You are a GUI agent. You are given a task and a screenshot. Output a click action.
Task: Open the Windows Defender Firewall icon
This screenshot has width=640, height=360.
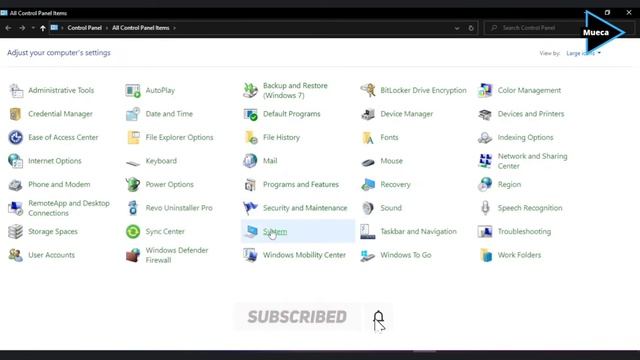click(x=133, y=255)
